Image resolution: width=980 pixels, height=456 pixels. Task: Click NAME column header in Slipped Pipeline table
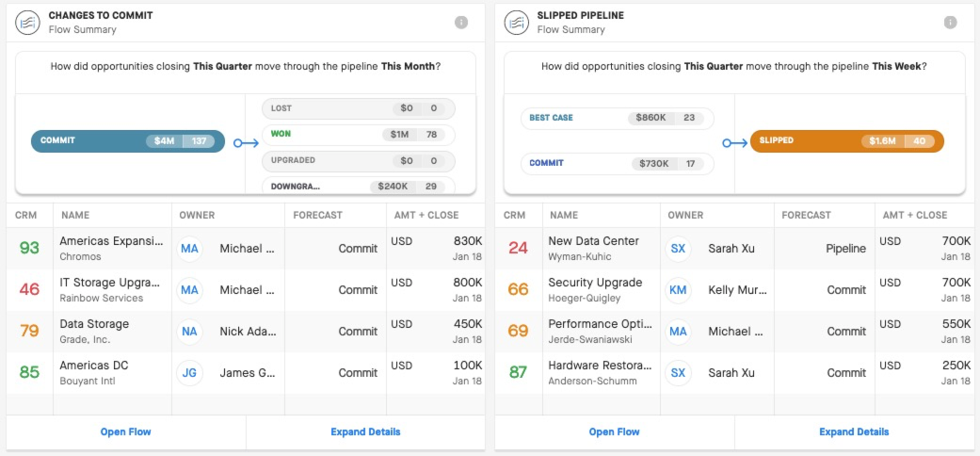click(564, 215)
